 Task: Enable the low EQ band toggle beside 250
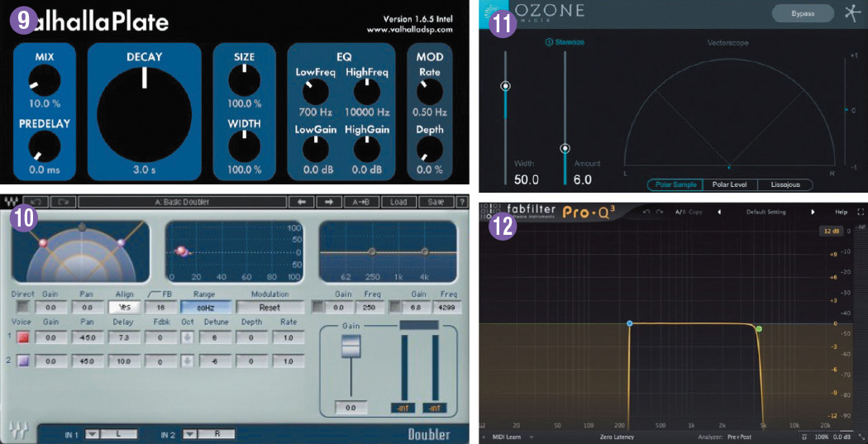pos(317,306)
